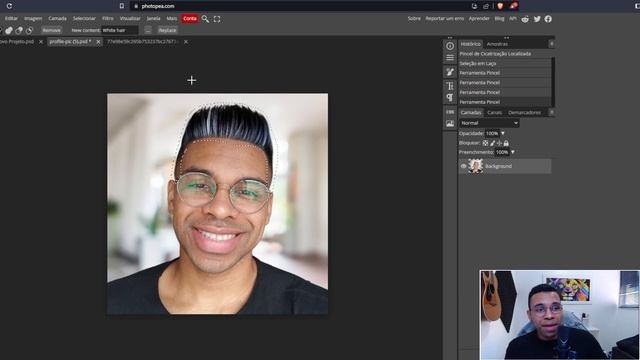Open the Visualizar menu
This screenshot has width=640, height=360.
tap(130, 18)
